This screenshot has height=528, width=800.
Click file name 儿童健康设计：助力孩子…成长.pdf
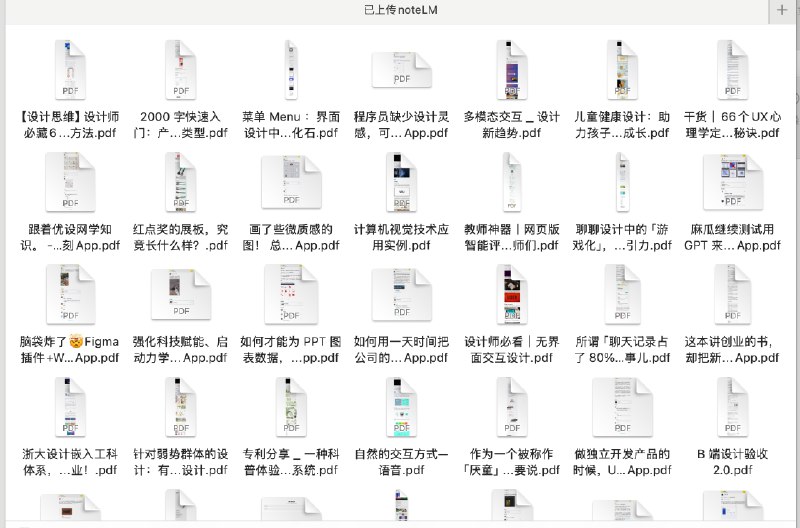[x=622, y=124]
